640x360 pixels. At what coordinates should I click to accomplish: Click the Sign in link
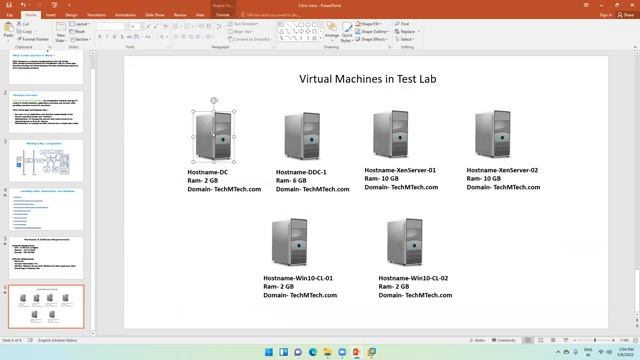606,15
